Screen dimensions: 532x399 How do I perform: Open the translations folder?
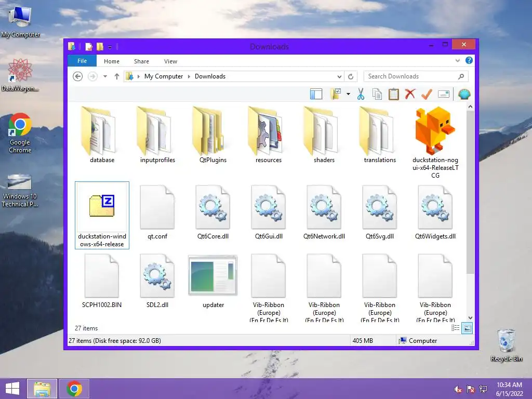[380, 135]
